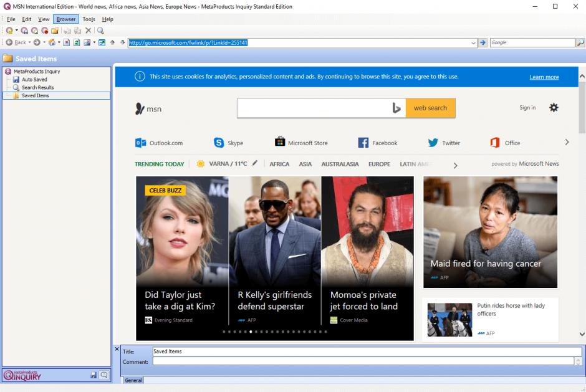Click the Refresh page icon
The width and height of the screenshot is (586, 392).
tap(77, 42)
